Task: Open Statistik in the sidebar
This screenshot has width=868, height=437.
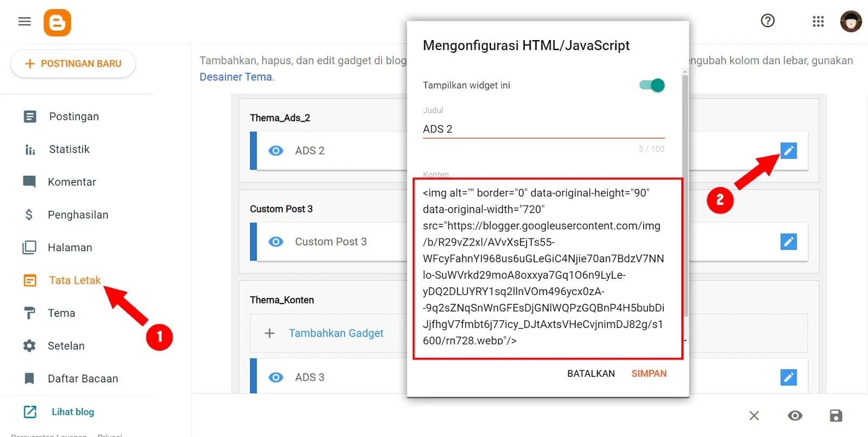Action: point(69,149)
